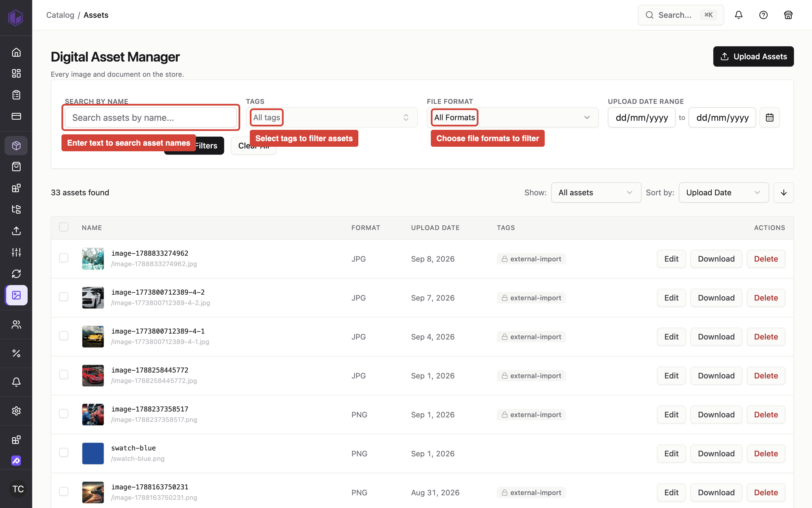The height and width of the screenshot is (508, 812).
Task: Open notifications bell in top bar
Action: (738, 15)
